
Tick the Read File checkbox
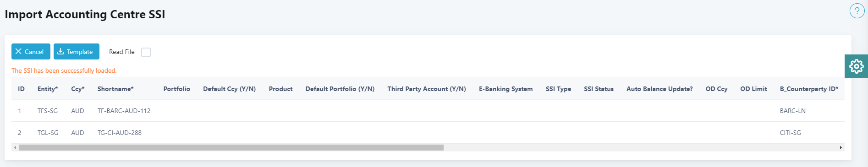pyautogui.click(x=146, y=52)
